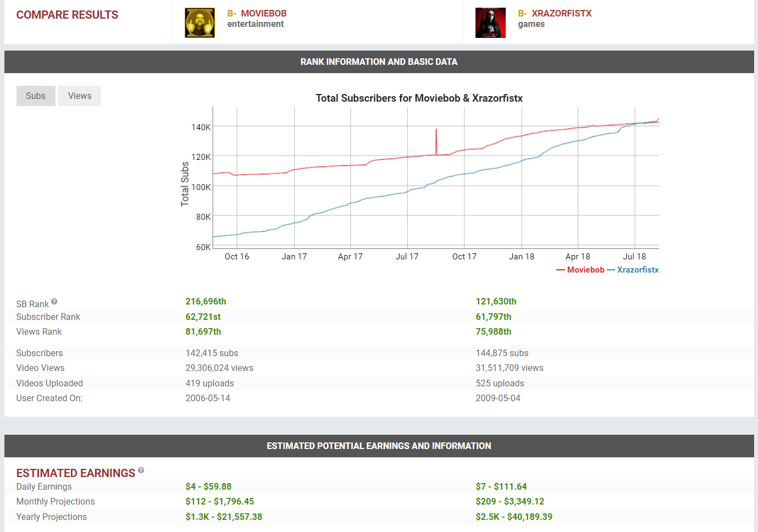Select views rank 75,988th

493,331
